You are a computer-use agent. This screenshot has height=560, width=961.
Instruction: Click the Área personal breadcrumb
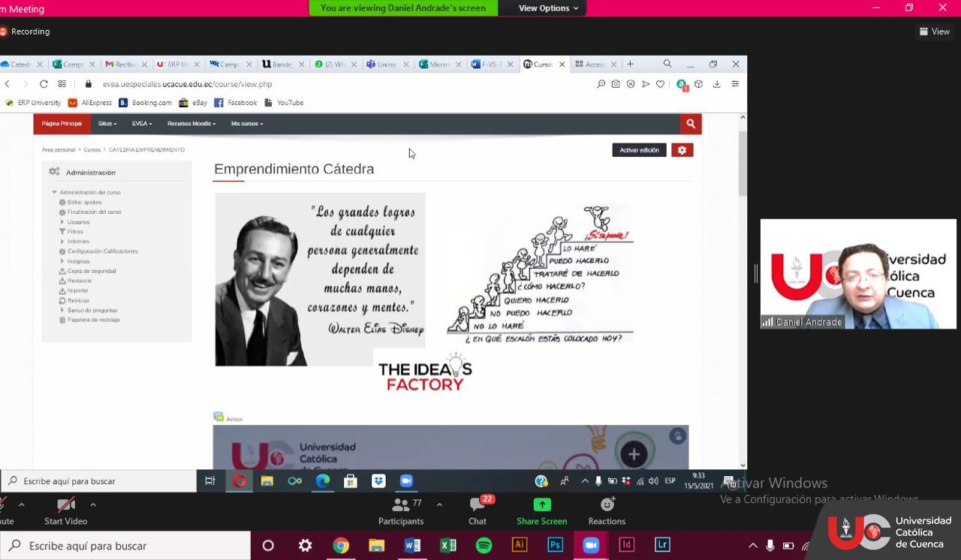pyautogui.click(x=59, y=150)
